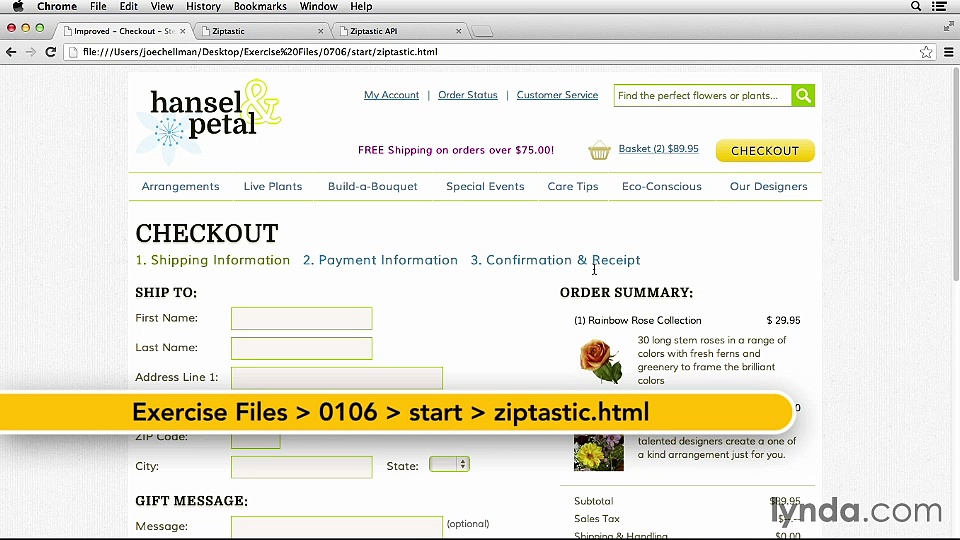Open the History menu

[x=203, y=6]
